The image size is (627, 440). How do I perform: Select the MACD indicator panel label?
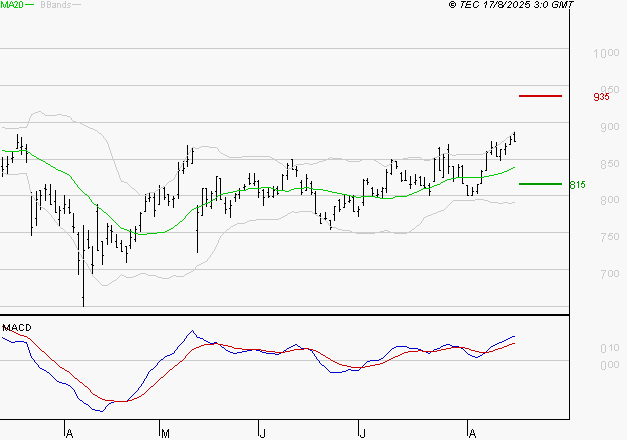coord(17,328)
